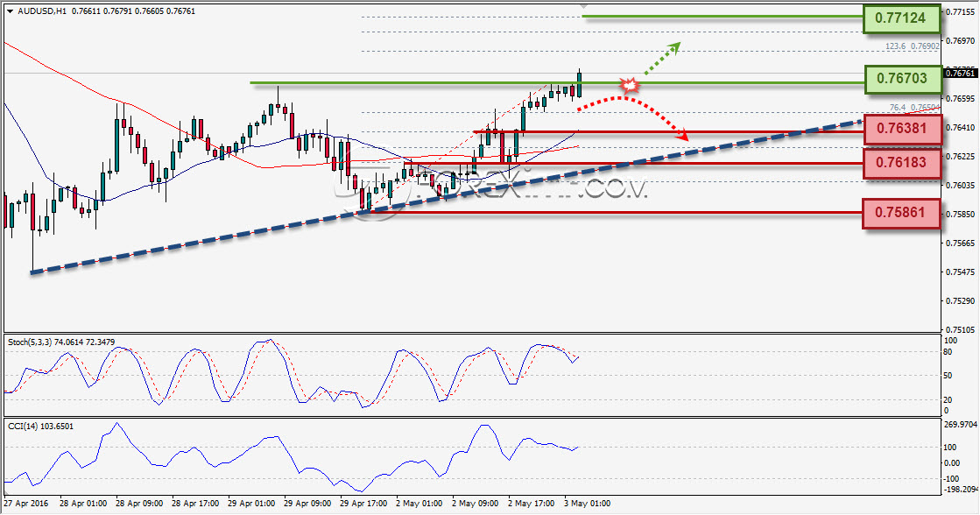This screenshot has height=515, width=980.
Task: Click the time label 28 Apr 01:00
Action: point(83,503)
